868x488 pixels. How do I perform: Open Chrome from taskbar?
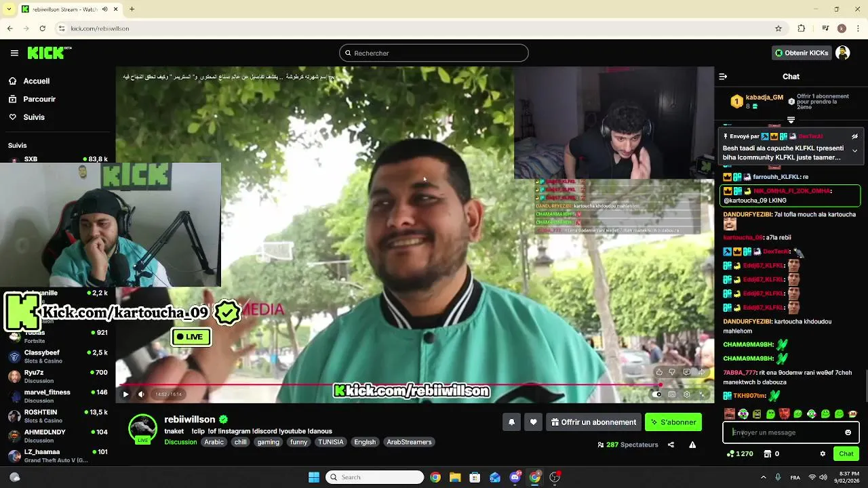tap(435, 477)
